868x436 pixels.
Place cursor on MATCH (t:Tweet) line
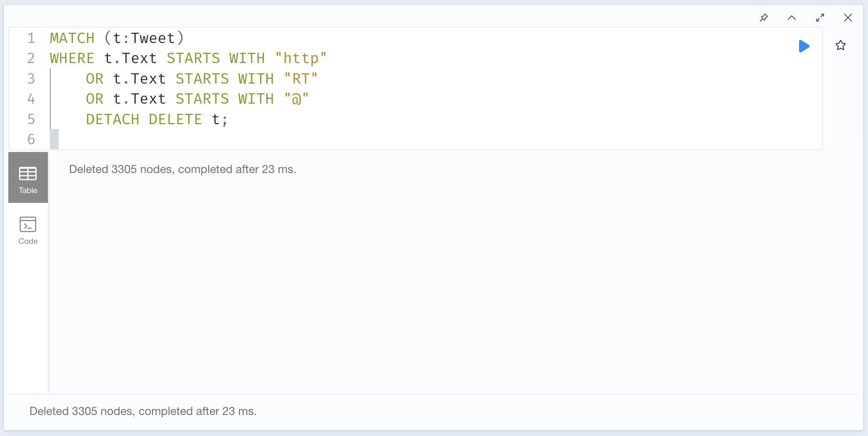pyautogui.click(x=117, y=38)
